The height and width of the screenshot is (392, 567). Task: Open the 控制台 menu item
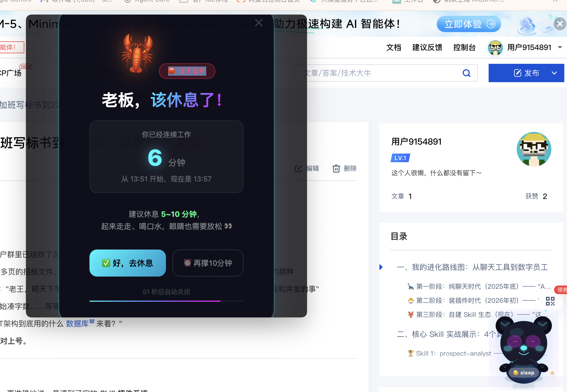coord(464,47)
